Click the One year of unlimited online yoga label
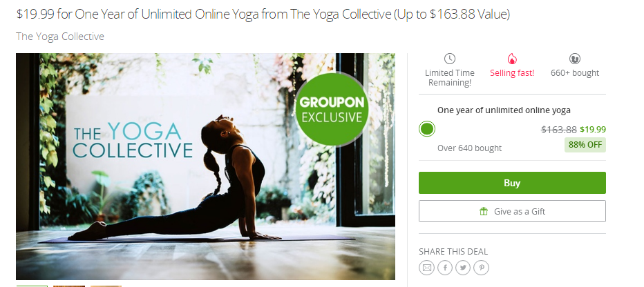 504,110
